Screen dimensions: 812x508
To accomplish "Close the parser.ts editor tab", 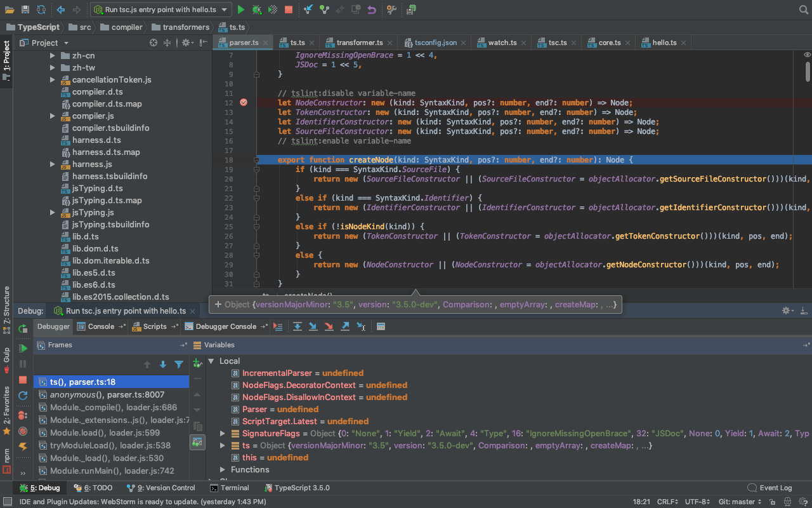I will (x=266, y=43).
